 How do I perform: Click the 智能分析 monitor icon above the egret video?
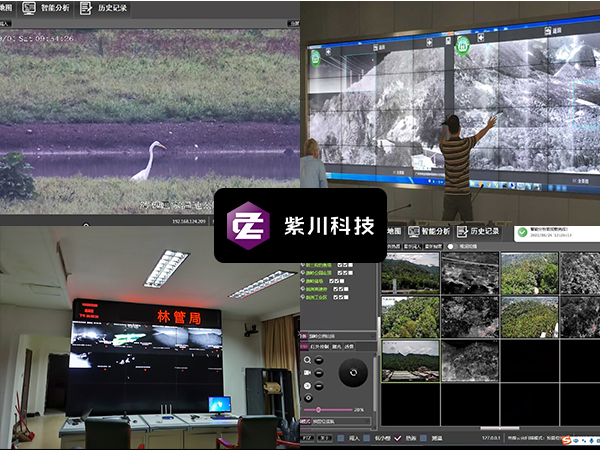pyautogui.click(x=29, y=8)
